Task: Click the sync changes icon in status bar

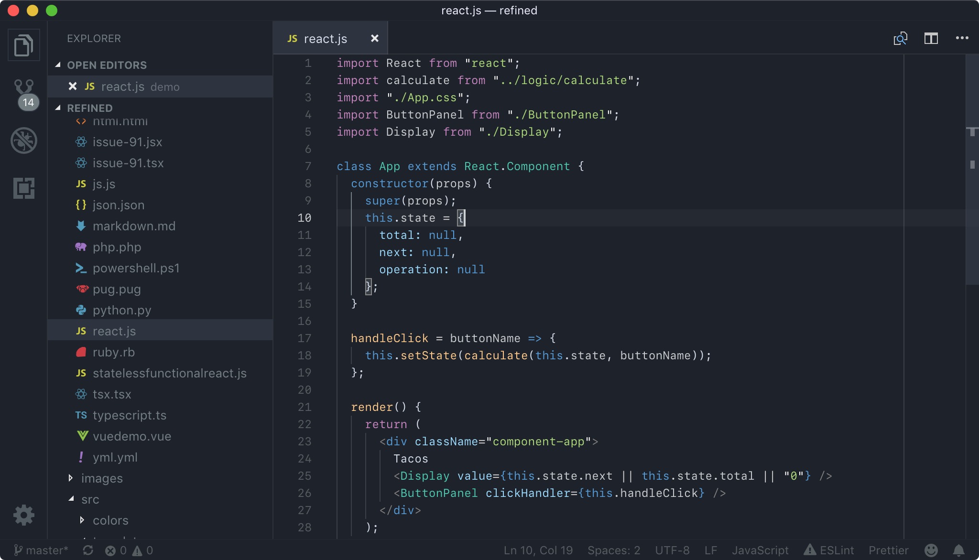Action: tap(87, 550)
